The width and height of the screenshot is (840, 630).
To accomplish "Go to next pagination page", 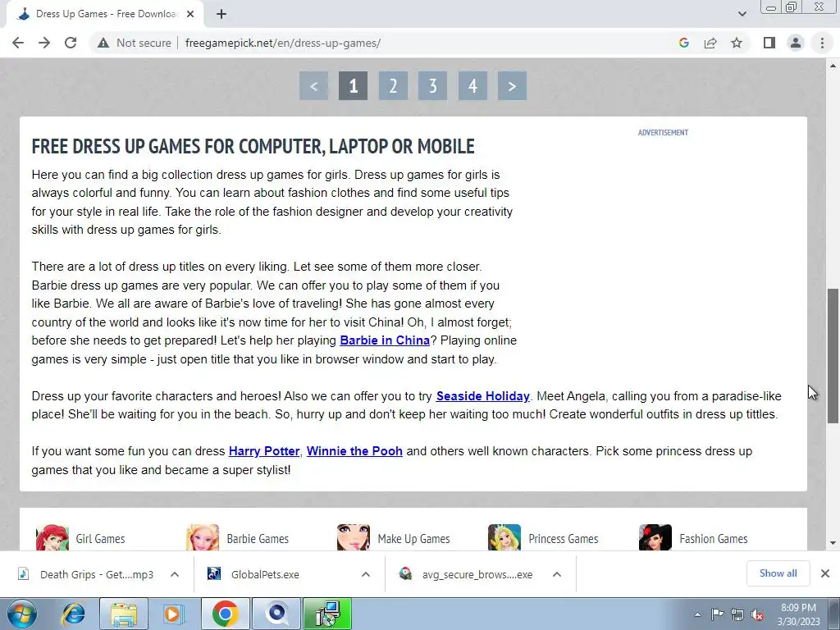I will pyautogui.click(x=512, y=85).
